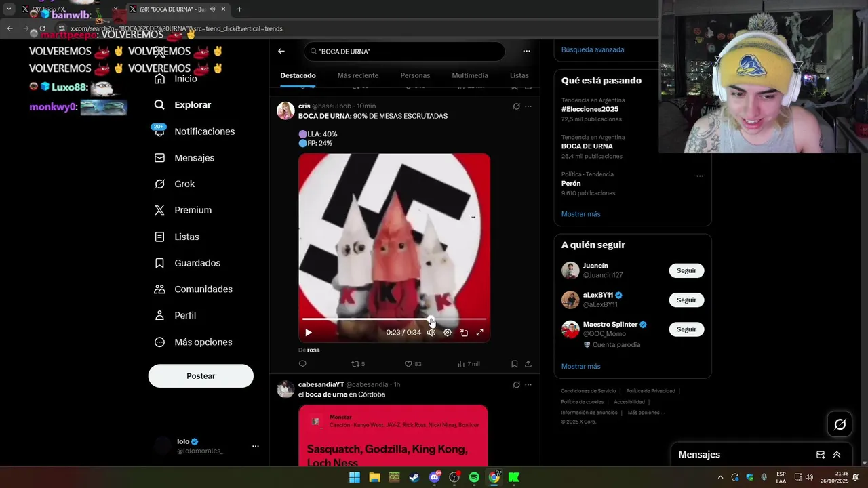This screenshot has width=868, height=488.
Task: Bookmark the cris post
Action: (x=515, y=364)
